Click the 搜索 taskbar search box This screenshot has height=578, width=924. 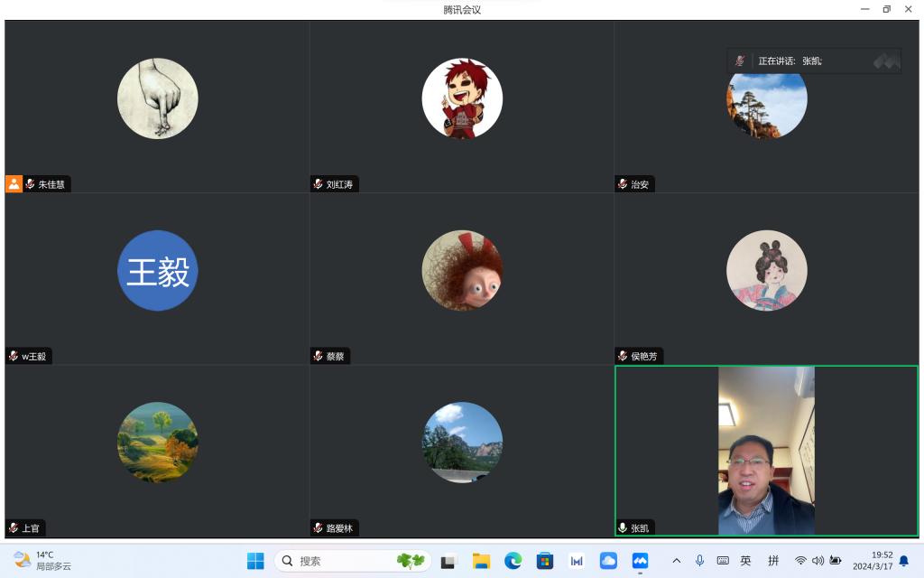[x=352, y=561]
